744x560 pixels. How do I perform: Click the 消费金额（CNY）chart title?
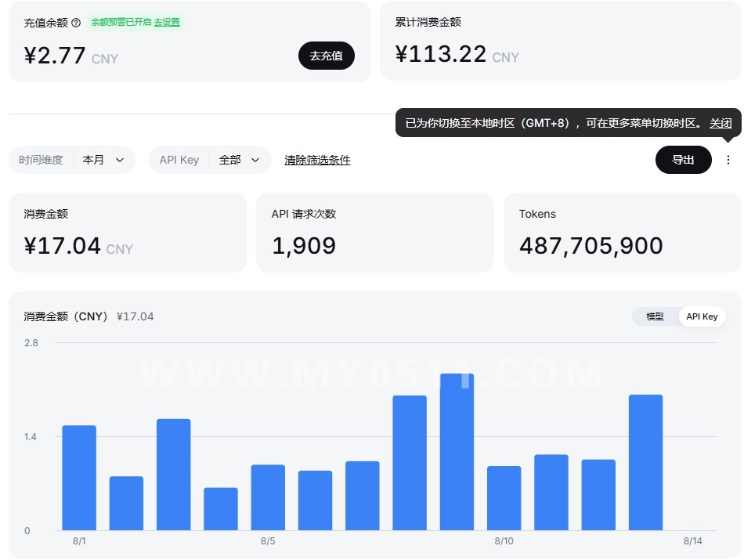pos(66,316)
